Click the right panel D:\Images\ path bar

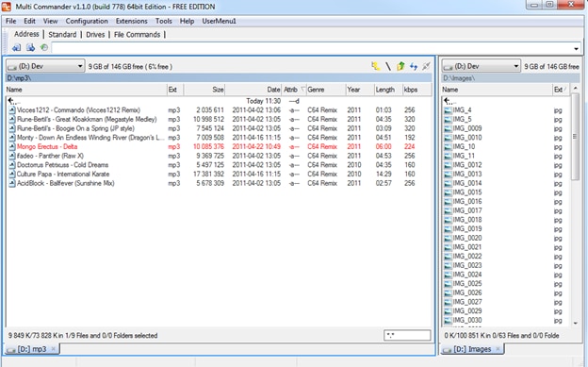(511, 78)
